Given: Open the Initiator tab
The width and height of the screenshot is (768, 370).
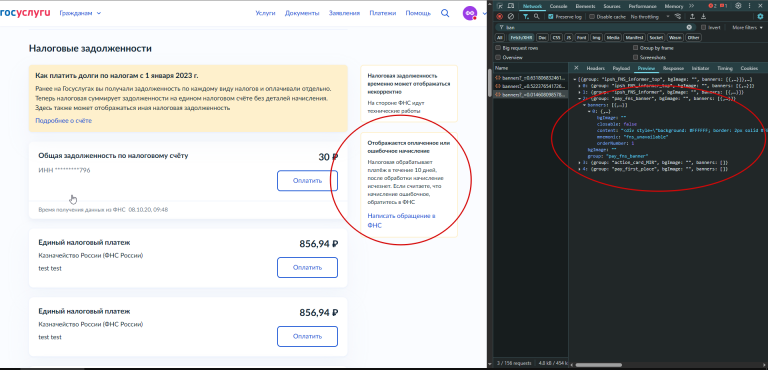Looking at the screenshot, I should coord(700,68).
